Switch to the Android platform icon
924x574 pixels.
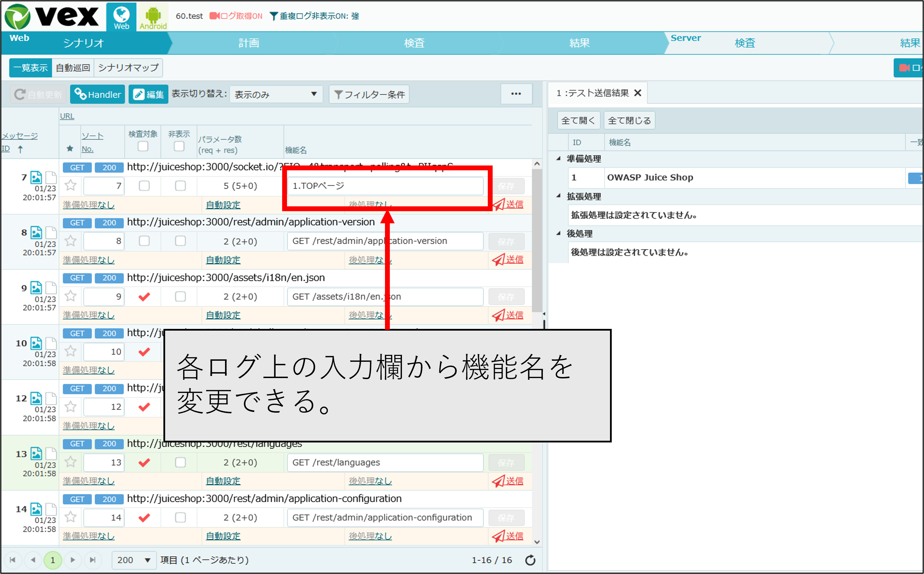pos(153,17)
